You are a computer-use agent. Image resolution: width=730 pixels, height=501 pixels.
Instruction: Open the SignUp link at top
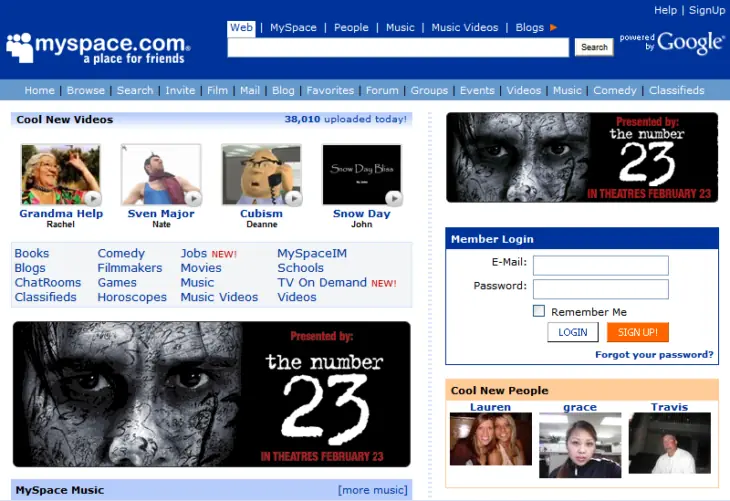[707, 10]
